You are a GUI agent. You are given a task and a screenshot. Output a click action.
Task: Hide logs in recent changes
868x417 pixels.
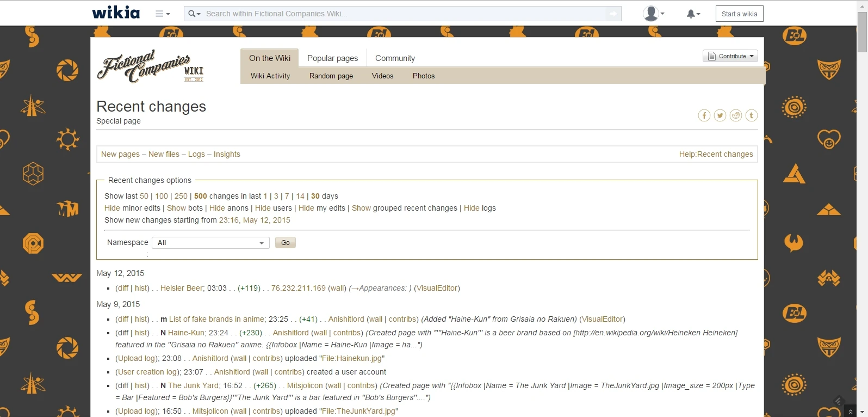point(472,208)
